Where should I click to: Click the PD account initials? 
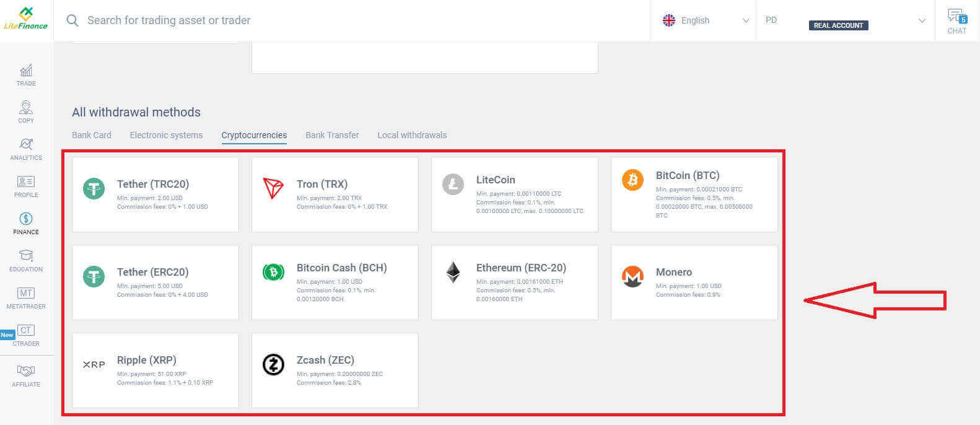(771, 20)
